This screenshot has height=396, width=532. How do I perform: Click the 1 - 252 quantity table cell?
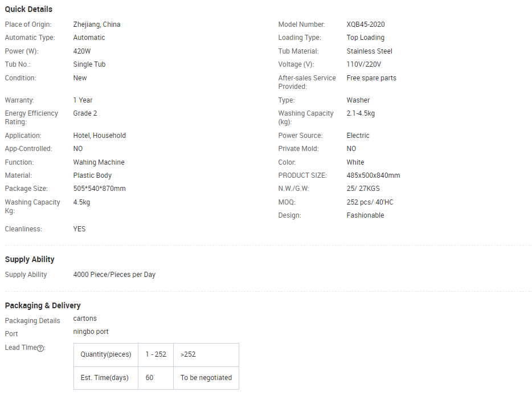pyautogui.click(x=155, y=354)
